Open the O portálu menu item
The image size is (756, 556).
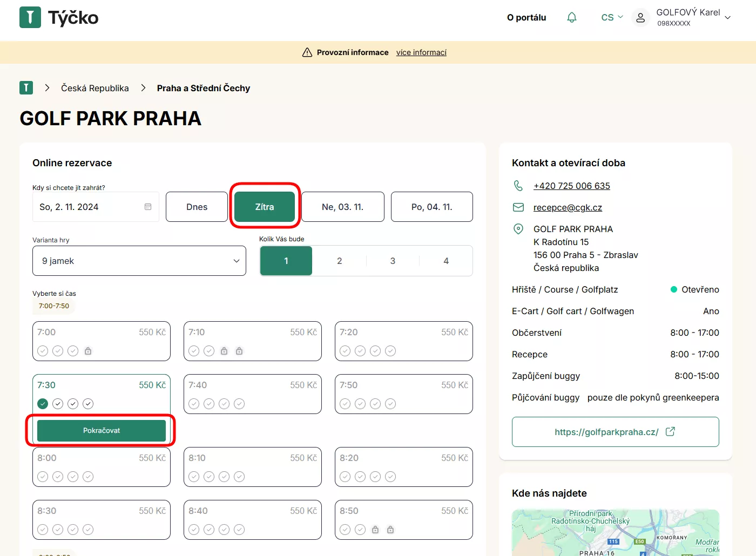526,17
